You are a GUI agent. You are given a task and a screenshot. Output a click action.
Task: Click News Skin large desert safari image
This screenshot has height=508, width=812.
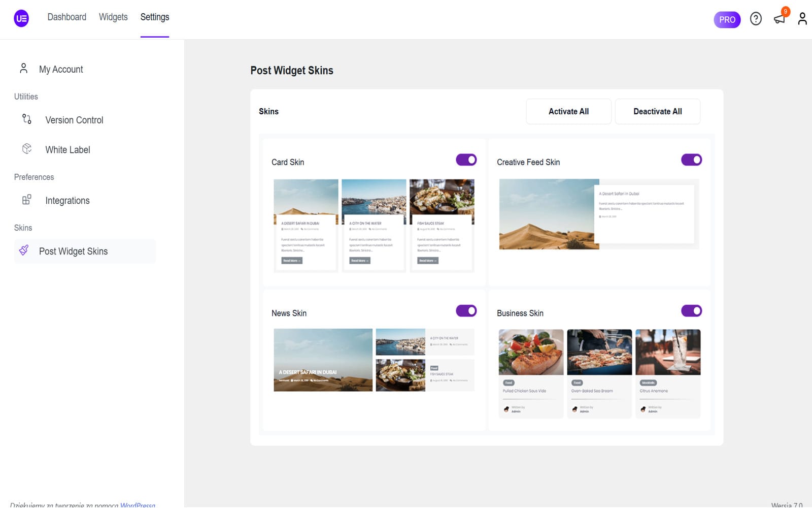click(x=323, y=360)
